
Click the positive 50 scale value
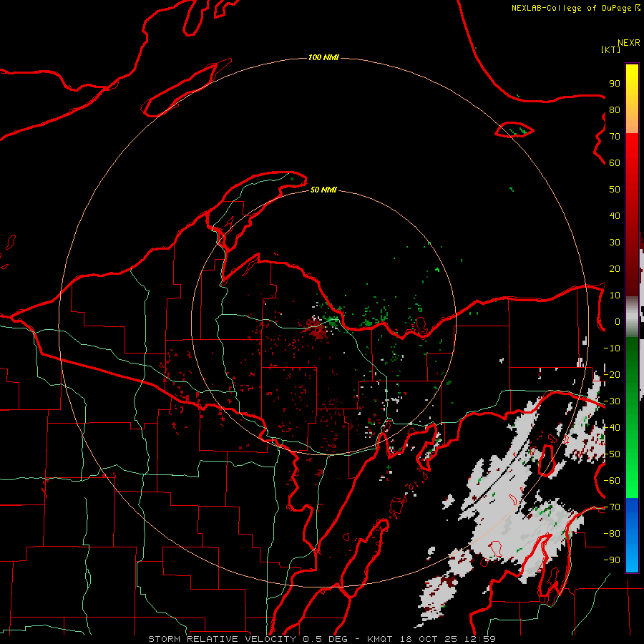pyautogui.click(x=615, y=190)
